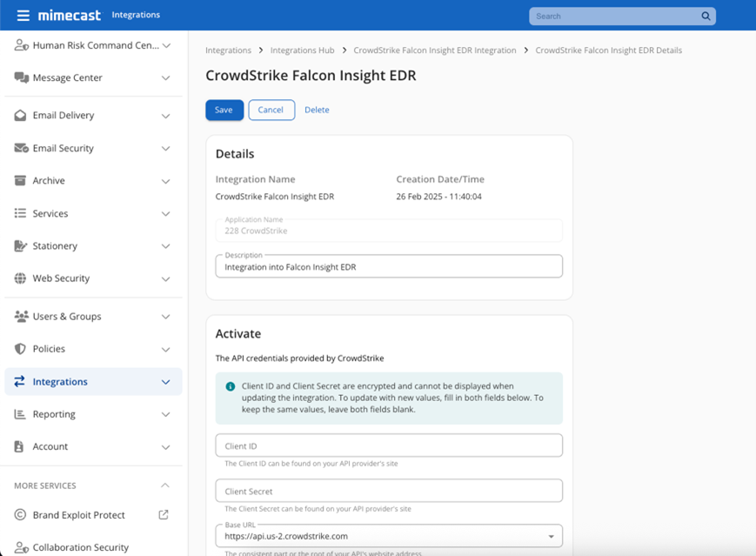Viewport: 756px width, 556px height.
Task: Expand the Account chevron
Action: tap(166, 447)
